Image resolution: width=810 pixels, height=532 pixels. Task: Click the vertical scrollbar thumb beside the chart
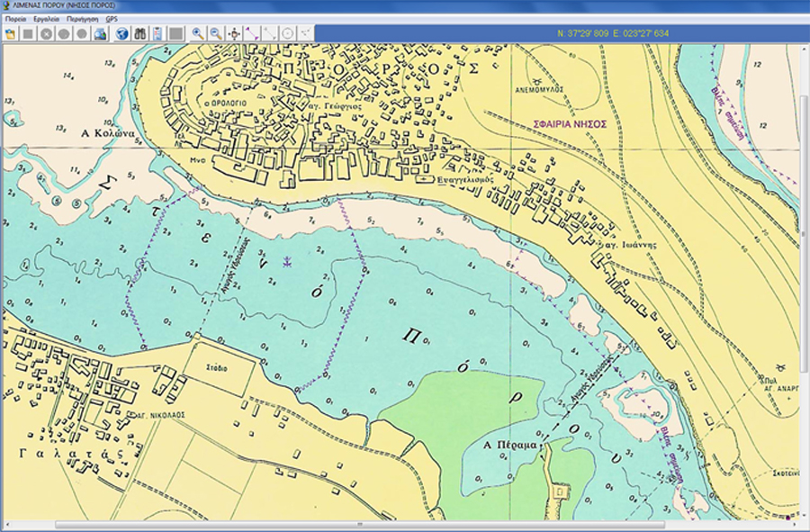pyautogui.click(x=805, y=233)
